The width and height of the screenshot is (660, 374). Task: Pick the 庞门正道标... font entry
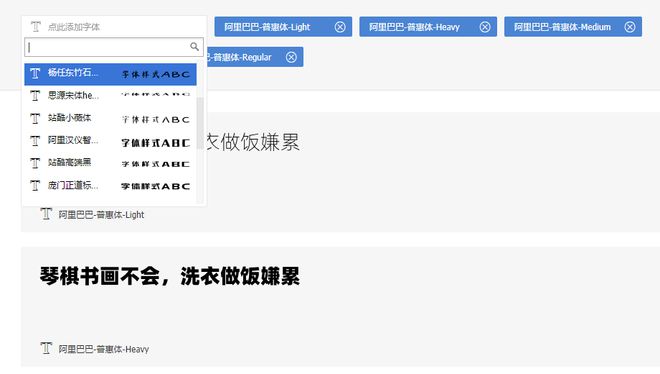(110, 186)
